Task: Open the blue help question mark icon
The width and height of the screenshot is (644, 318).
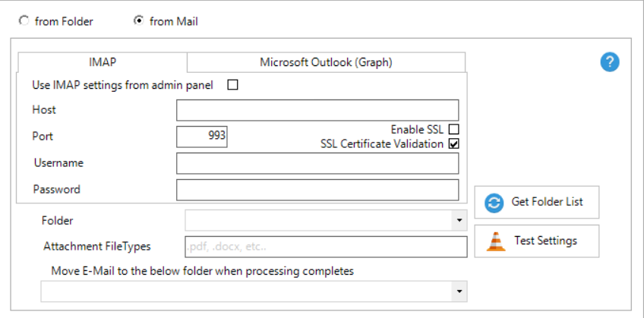Action: (x=610, y=63)
